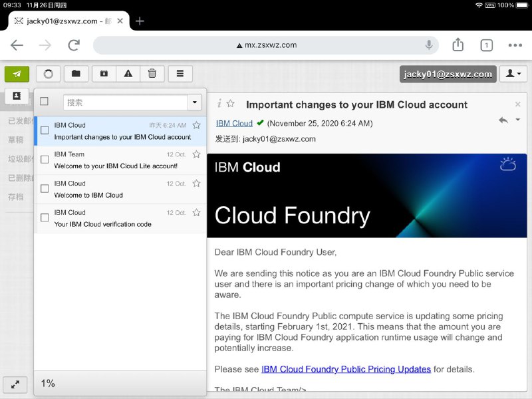Image resolution: width=532 pixels, height=399 pixels.
Task: Go back with browser back arrow
Action: 17,45
